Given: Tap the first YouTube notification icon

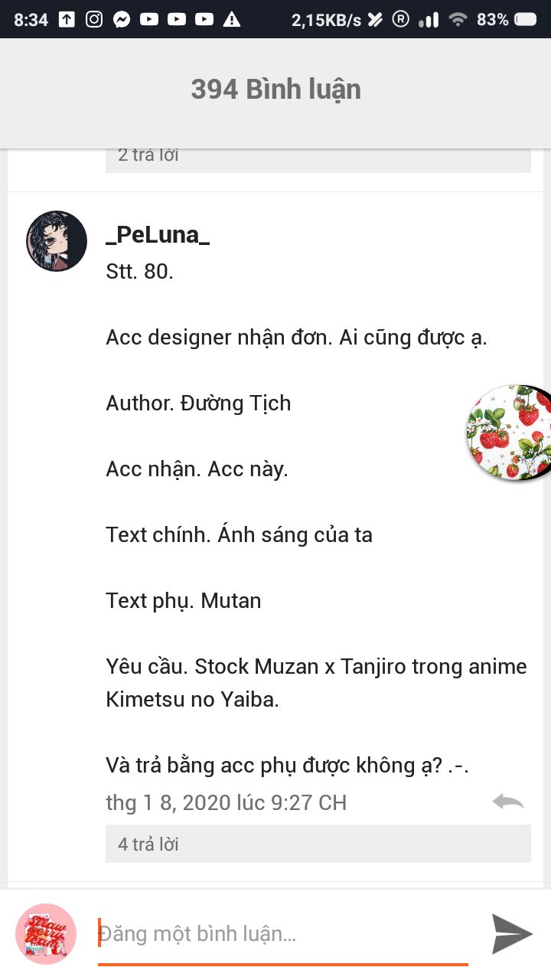Looking at the screenshot, I should (x=149, y=19).
